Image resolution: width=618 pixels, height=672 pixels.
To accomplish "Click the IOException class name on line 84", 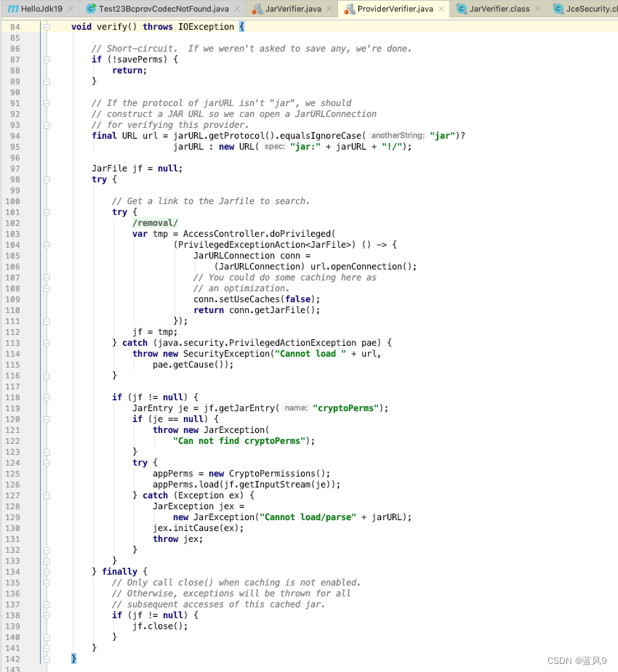I will click(206, 27).
